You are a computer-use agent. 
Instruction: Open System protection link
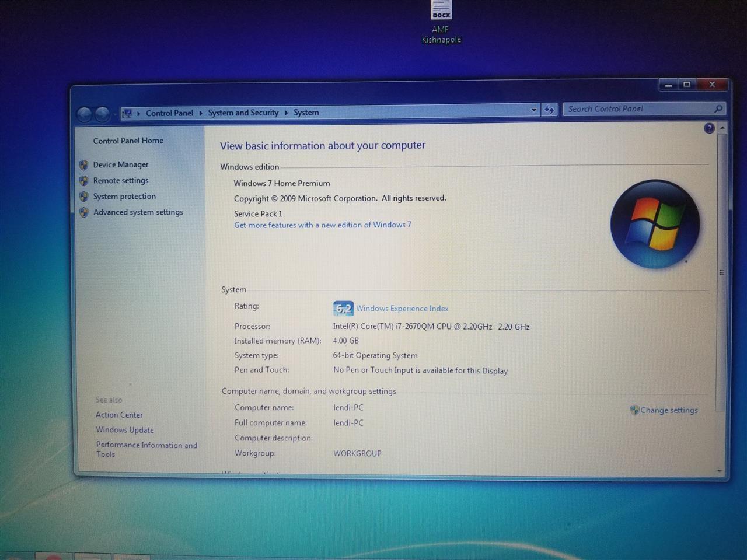tap(124, 197)
